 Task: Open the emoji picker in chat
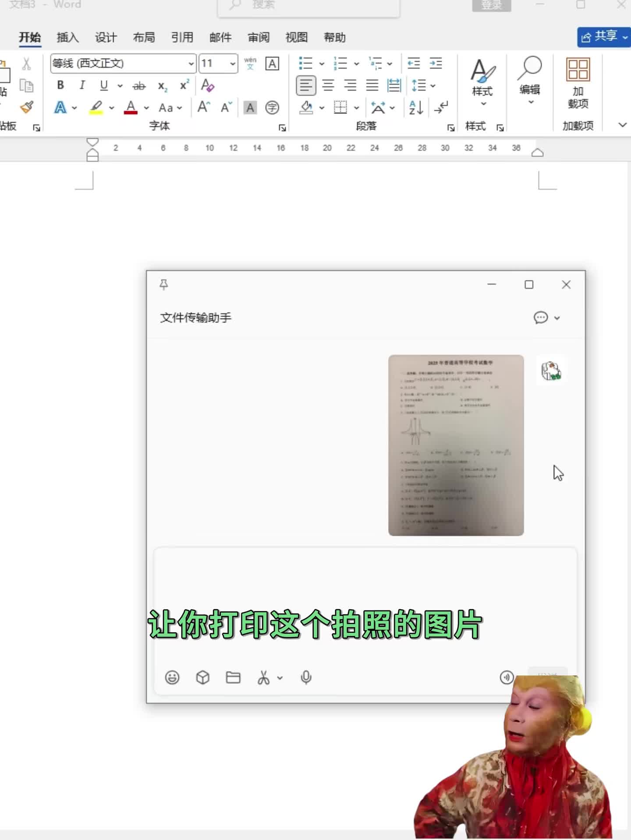[172, 678]
